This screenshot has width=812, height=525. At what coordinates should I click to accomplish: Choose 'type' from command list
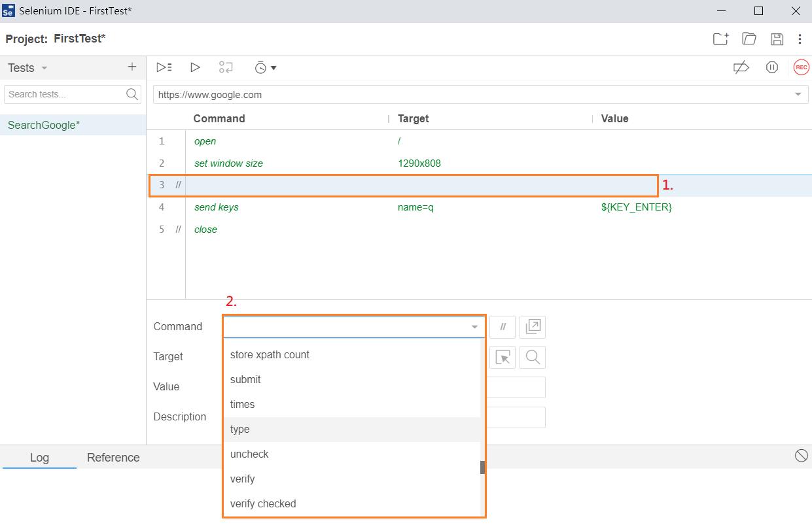(352, 430)
